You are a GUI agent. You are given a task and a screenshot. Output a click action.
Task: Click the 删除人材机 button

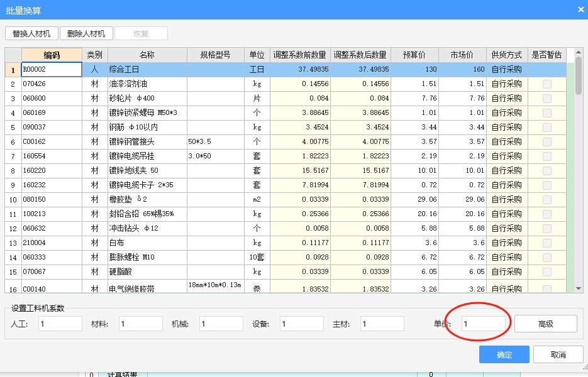pos(86,34)
